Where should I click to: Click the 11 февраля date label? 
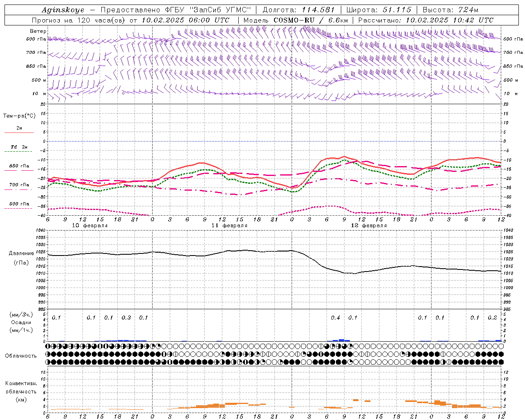[229, 226]
